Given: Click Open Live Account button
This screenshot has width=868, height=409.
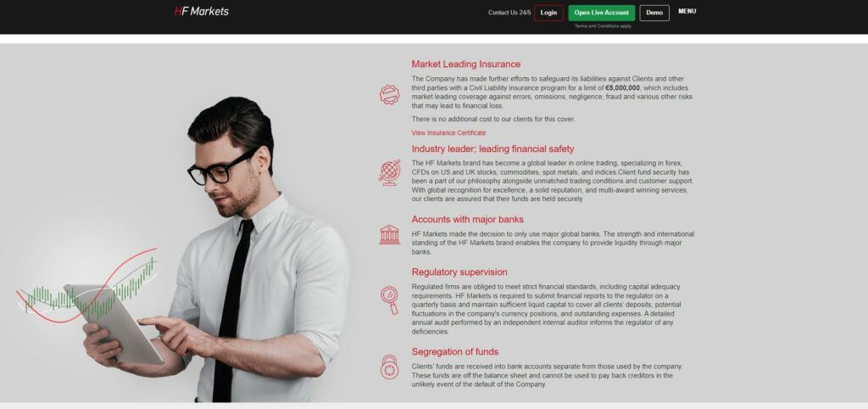Looking at the screenshot, I should pos(601,13).
